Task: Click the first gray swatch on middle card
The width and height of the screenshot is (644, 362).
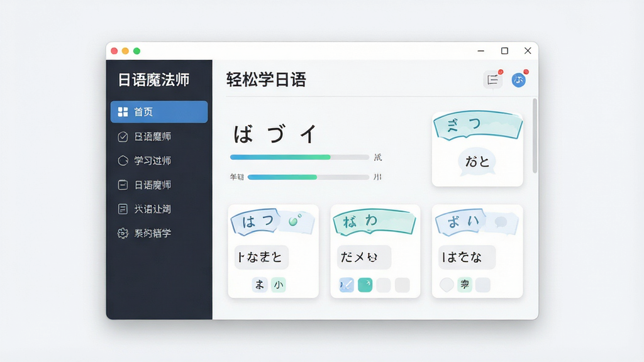Action: tap(383, 285)
